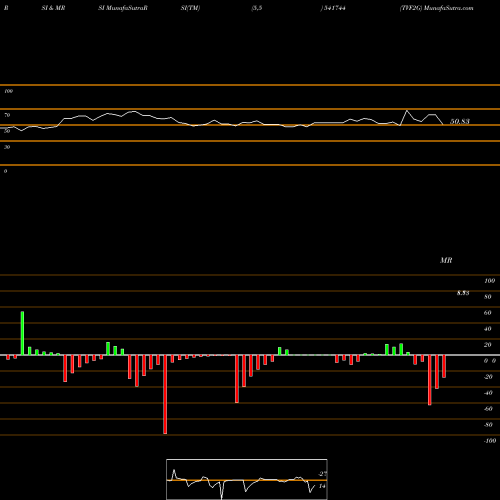
Task: Click the 14 label in mini chart
Action: (x=322, y=486)
